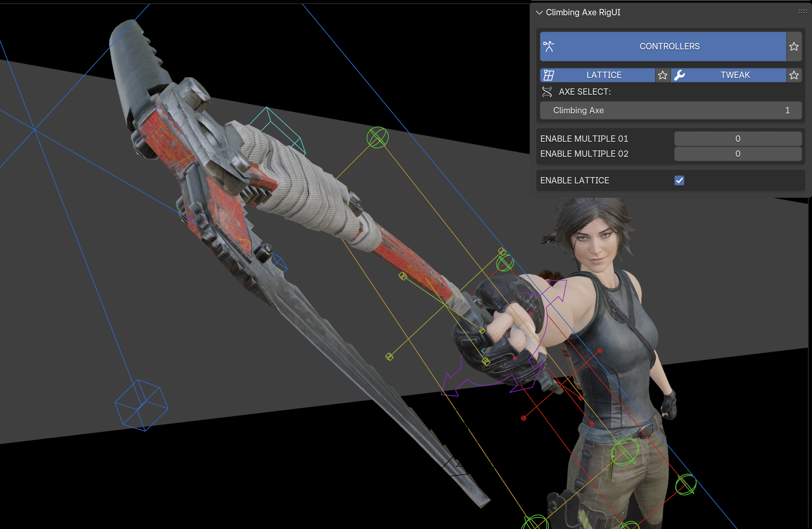The height and width of the screenshot is (529, 812).
Task: Click the Climbing Axe select field
Action: click(670, 111)
